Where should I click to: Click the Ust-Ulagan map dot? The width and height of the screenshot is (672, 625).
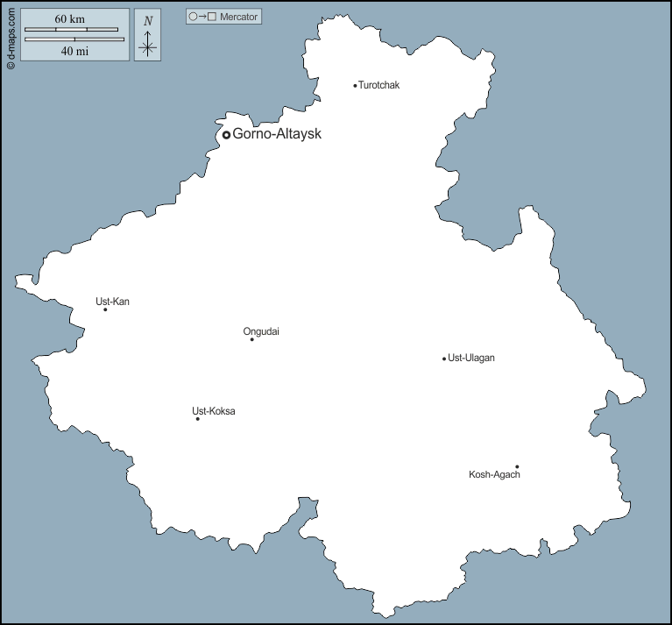[444, 359]
